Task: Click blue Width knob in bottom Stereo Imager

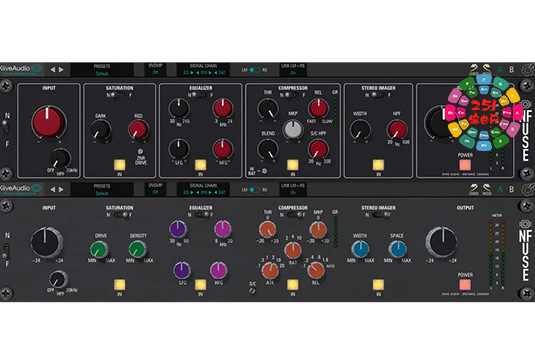Action: coord(360,249)
